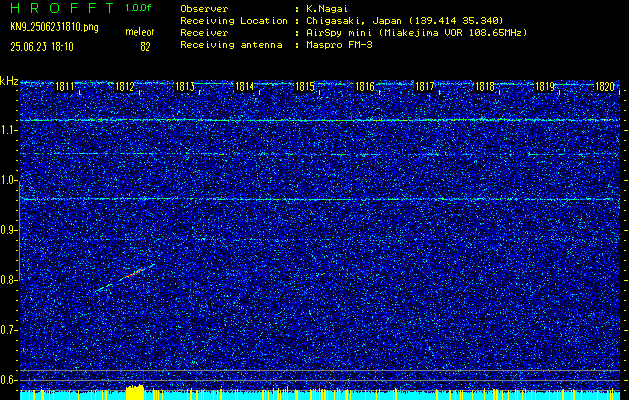
Task: Click the 0.6 frequency axis label
Action: [x=9, y=380]
